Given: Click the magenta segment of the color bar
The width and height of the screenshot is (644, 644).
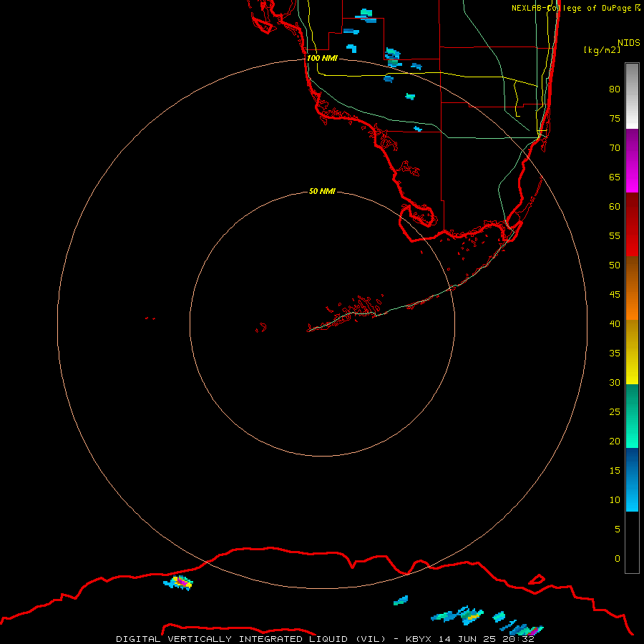Looking at the screenshot, I should coord(632,160).
